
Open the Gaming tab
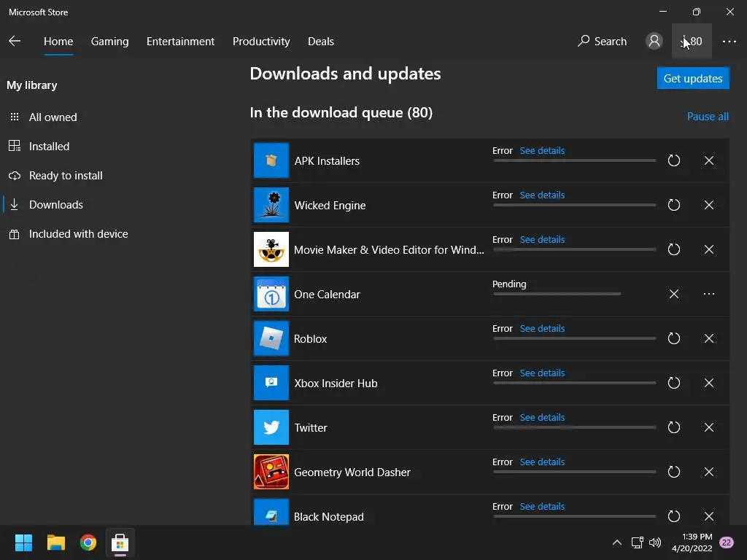109,42
